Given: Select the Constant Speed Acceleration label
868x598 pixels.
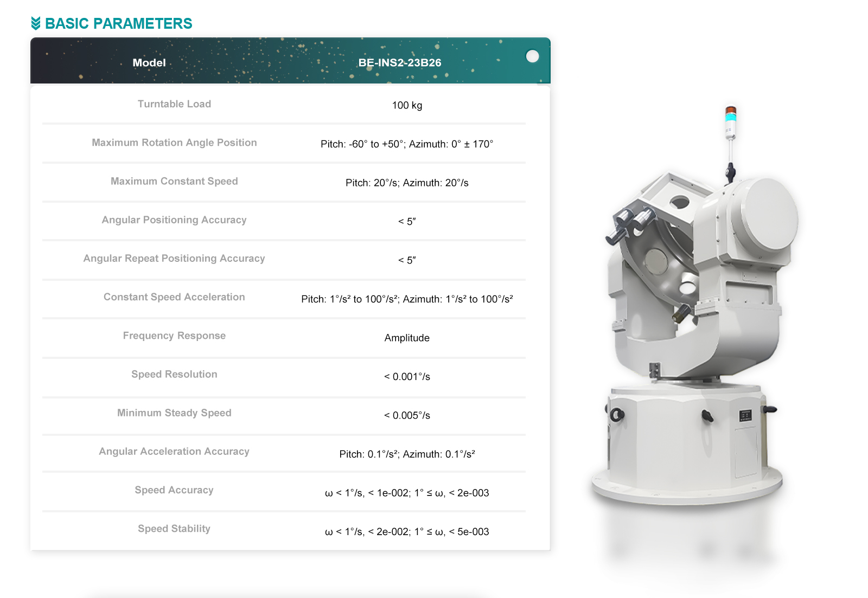Looking at the screenshot, I should (174, 297).
